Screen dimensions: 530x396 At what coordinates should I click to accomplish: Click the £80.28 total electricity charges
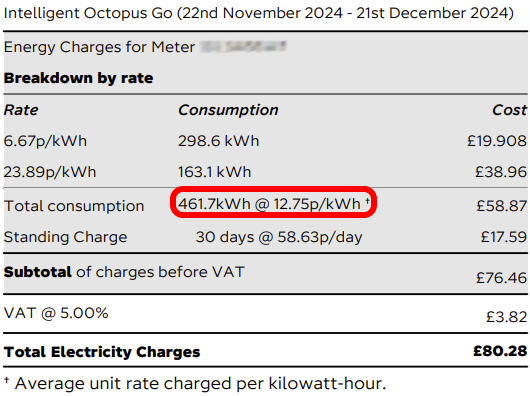(x=500, y=351)
